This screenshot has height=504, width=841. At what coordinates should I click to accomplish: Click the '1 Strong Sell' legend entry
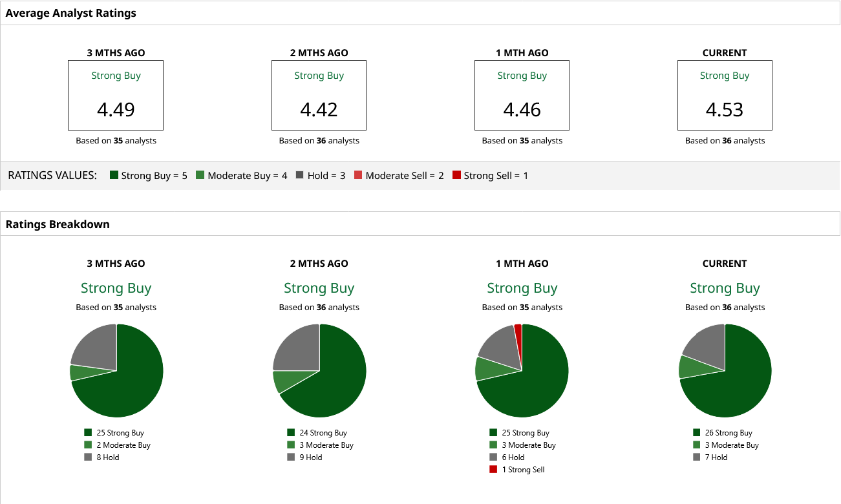pos(517,470)
